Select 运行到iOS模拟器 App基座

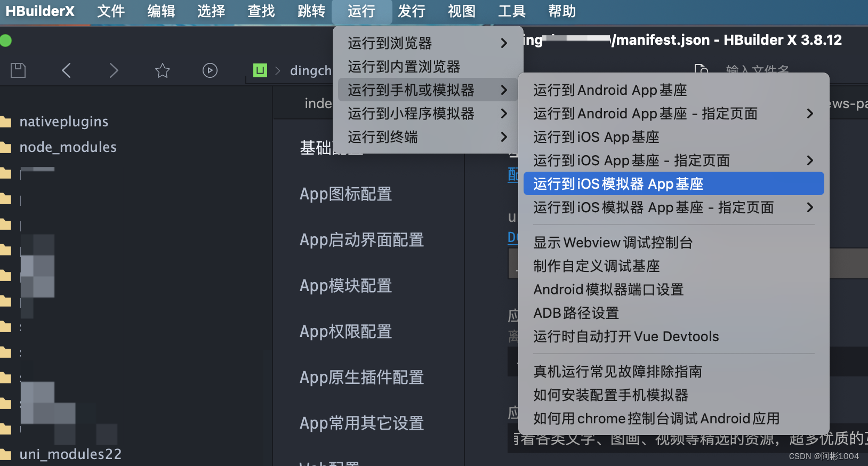tap(673, 184)
